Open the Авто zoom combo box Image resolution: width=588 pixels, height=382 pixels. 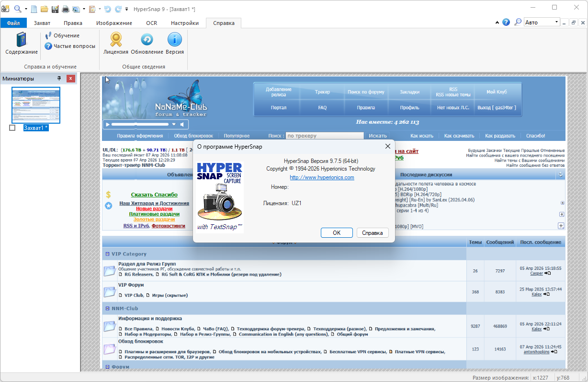(542, 22)
